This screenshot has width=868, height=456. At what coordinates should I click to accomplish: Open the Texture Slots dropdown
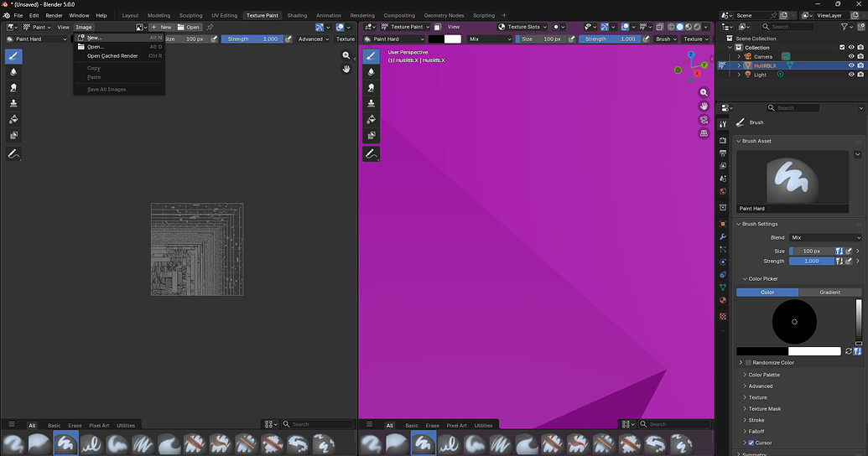click(522, 27)
